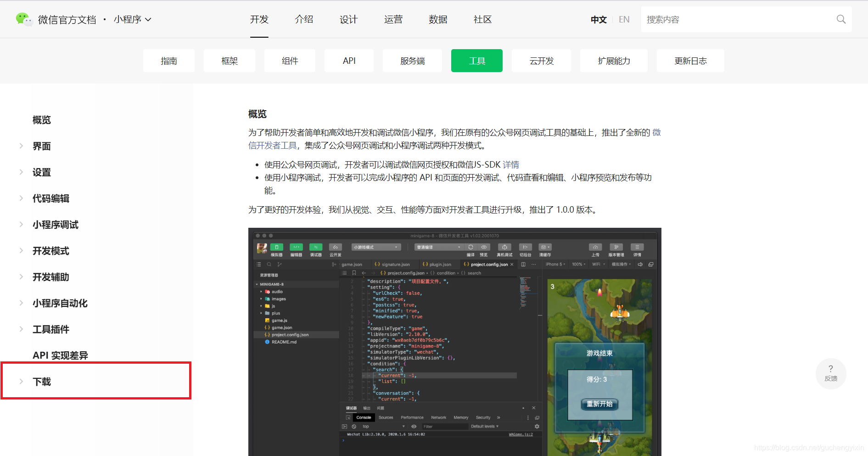Open the 云开发 sub-tab
The image size is (868, 456).
tap(542, 61)
